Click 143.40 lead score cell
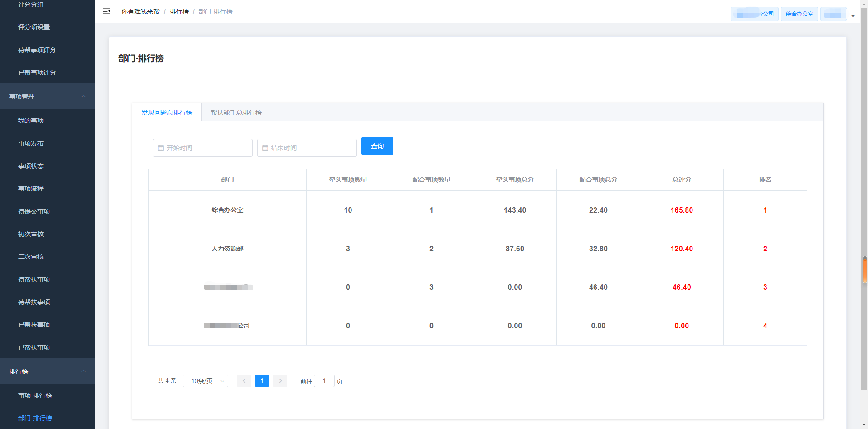Viewport: 868px width, 429px height. coord(515,210)
